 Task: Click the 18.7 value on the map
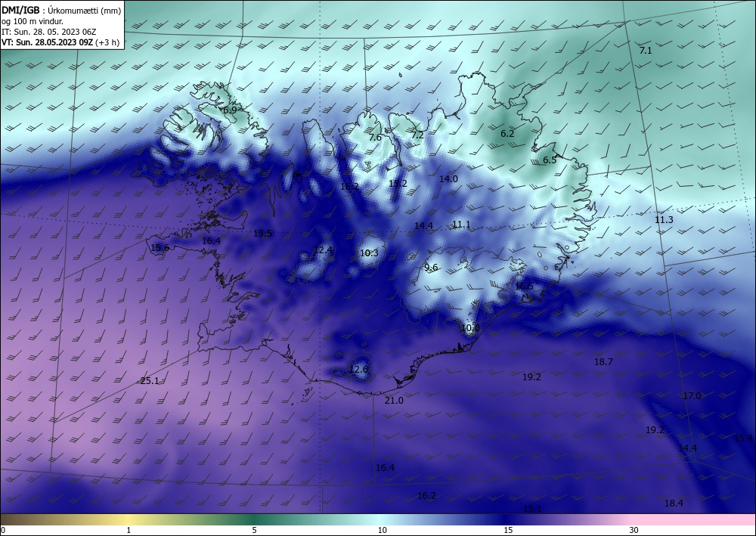pyautogui.click(x=603, y=361)
